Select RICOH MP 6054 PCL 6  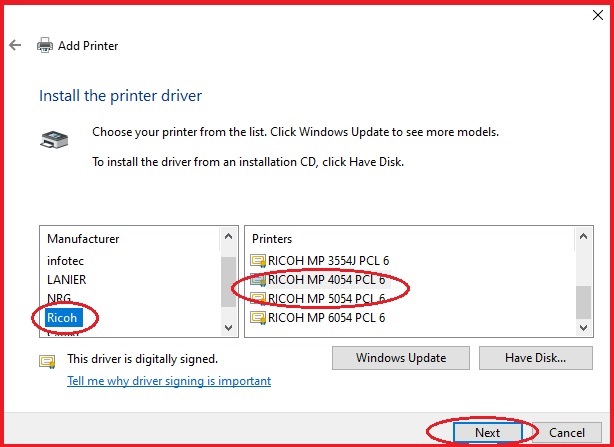(x=326, y=317)
